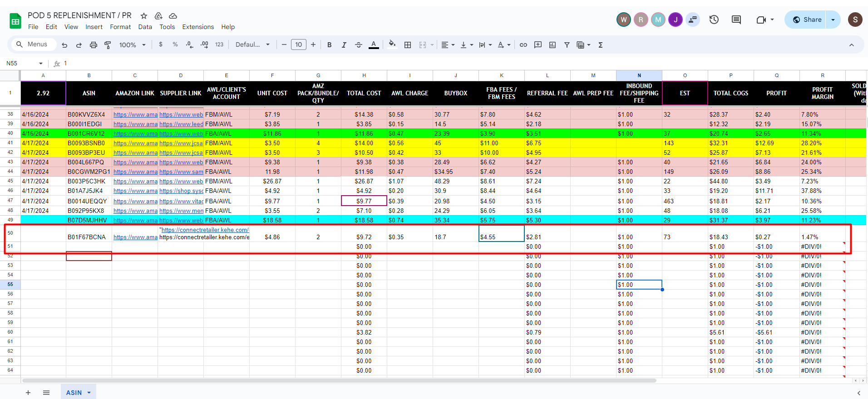Open Amazon link for B00KVVZ6X4 row
The height and width of the screenshot is (399, 868).
135,115
